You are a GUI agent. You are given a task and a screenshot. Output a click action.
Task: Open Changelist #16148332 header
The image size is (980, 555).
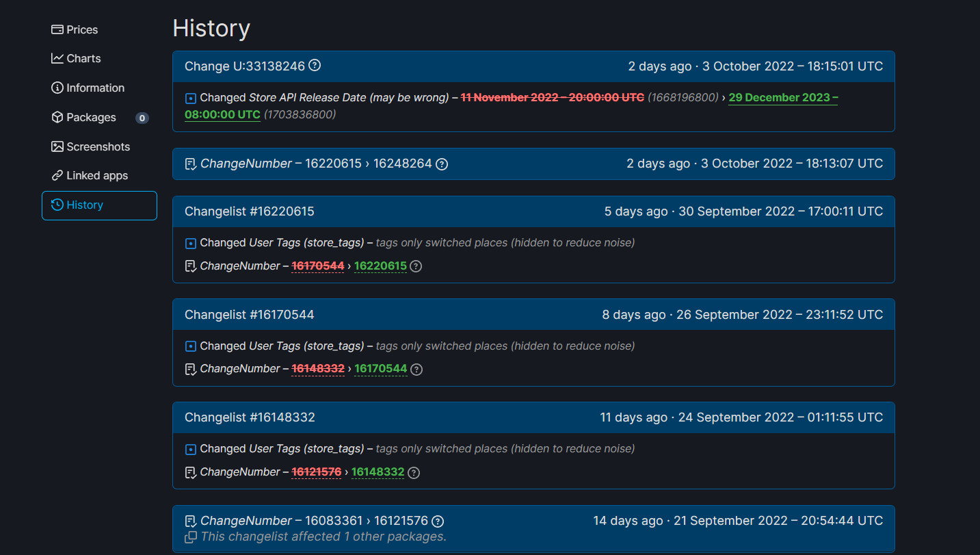click(250, 417)
